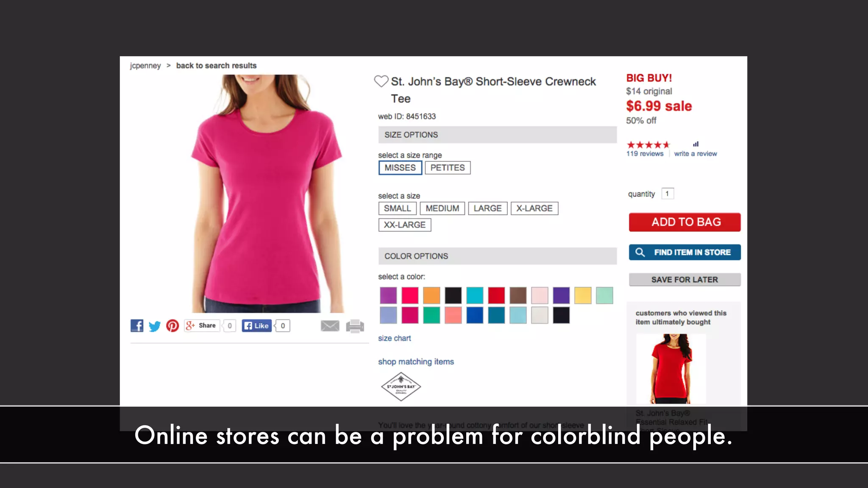Viewport: 868px width, 488px height.
Task: Click the Google+ Share button
Action: click(x=202, y=326)
